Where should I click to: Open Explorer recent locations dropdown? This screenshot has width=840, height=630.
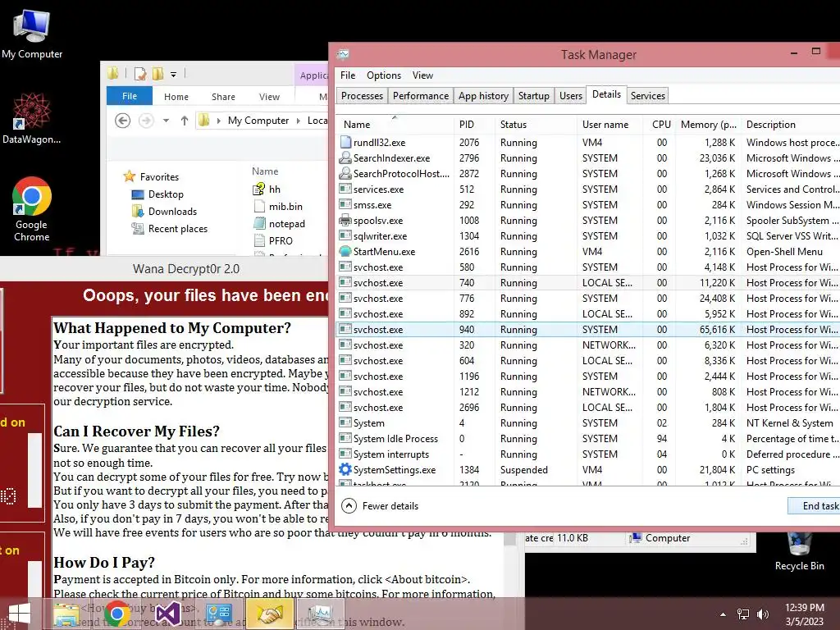pyautogui.click(x=166, y=121)
